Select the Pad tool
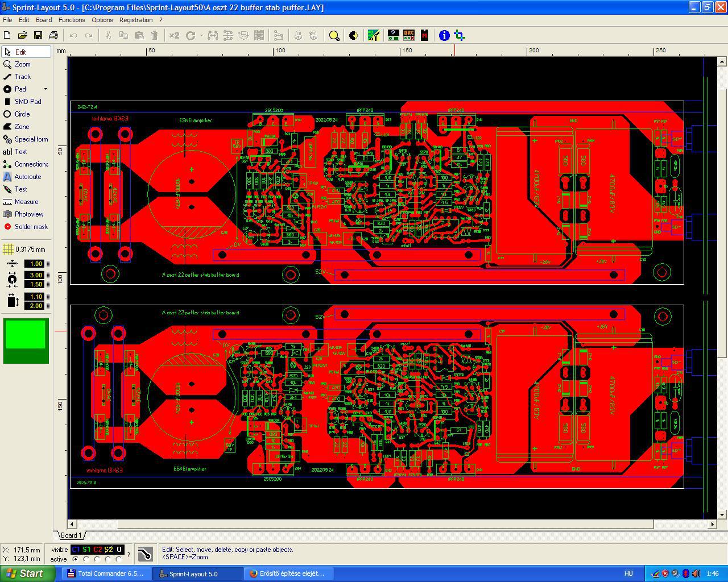Screen dimensions: 728x582 (22, 89)
